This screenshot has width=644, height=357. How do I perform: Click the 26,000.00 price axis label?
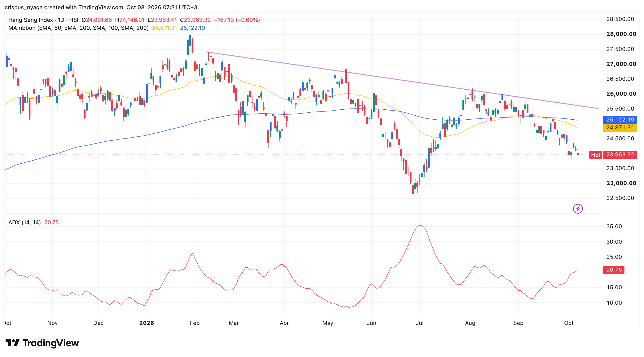tap(621, 94)
